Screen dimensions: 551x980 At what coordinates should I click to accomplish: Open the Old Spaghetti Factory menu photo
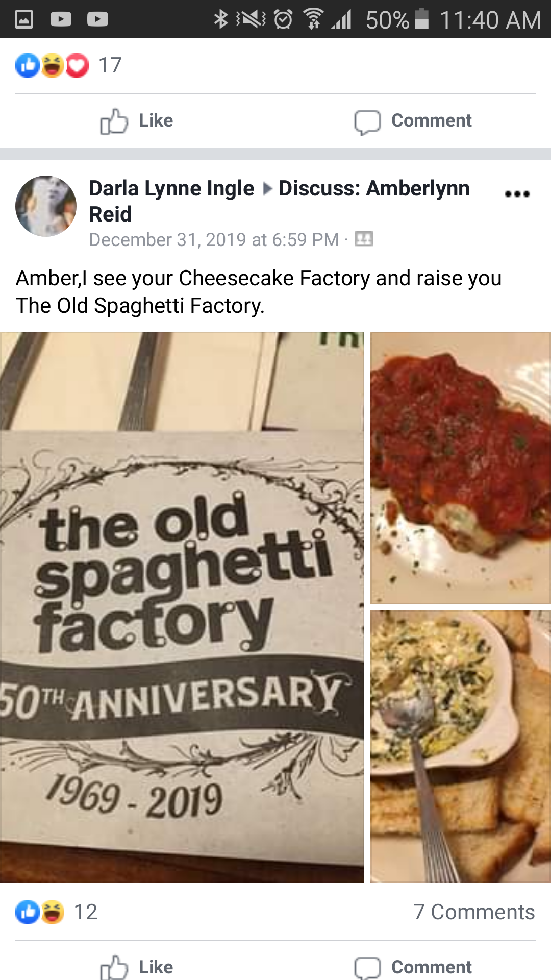182,607
